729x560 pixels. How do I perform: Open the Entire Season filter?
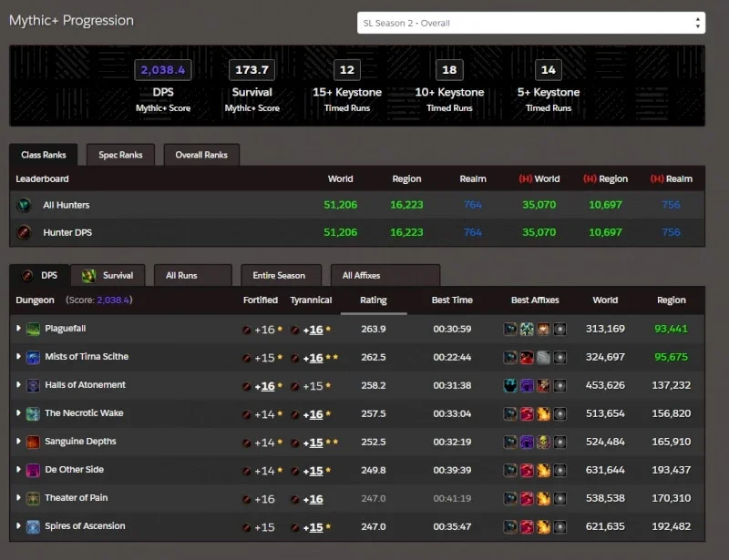[x=281, y=276]
